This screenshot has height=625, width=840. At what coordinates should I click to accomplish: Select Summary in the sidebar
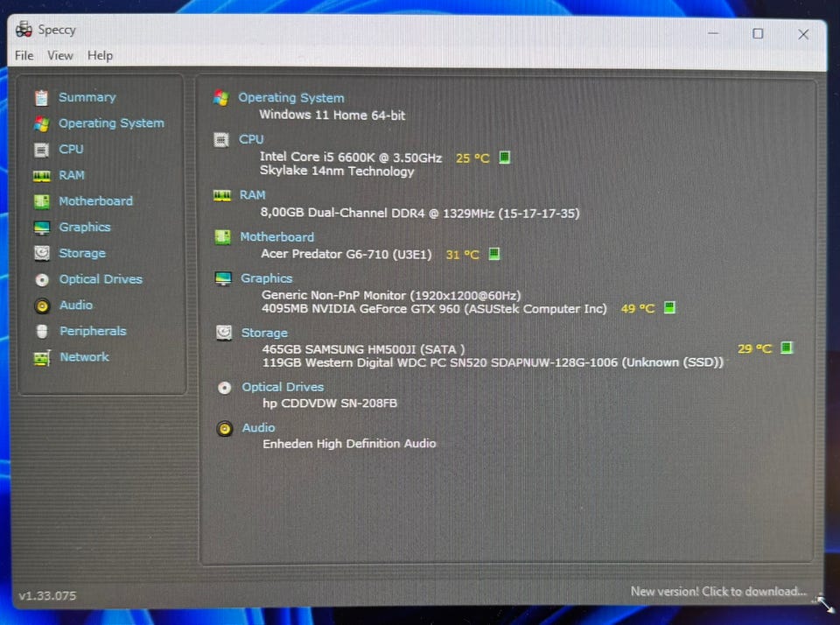click(87, 97)
